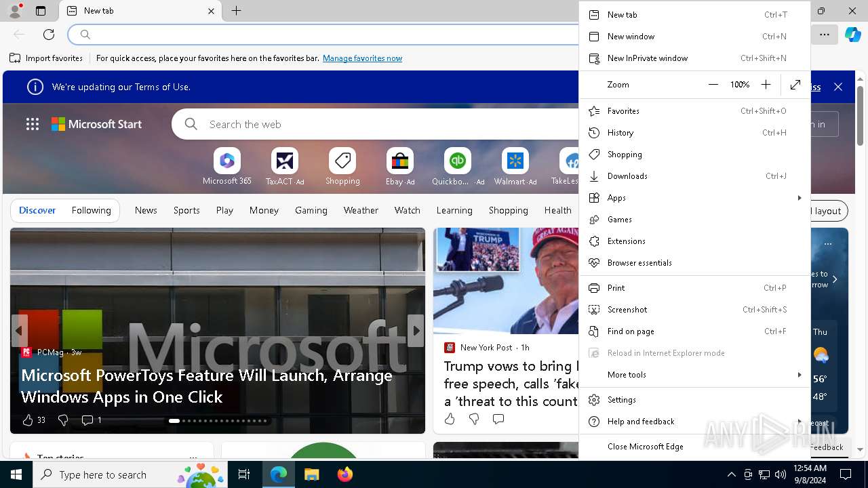Screen dimensions: 868x488
Task: Open the profile avatar icon
Action: (15, 11)
